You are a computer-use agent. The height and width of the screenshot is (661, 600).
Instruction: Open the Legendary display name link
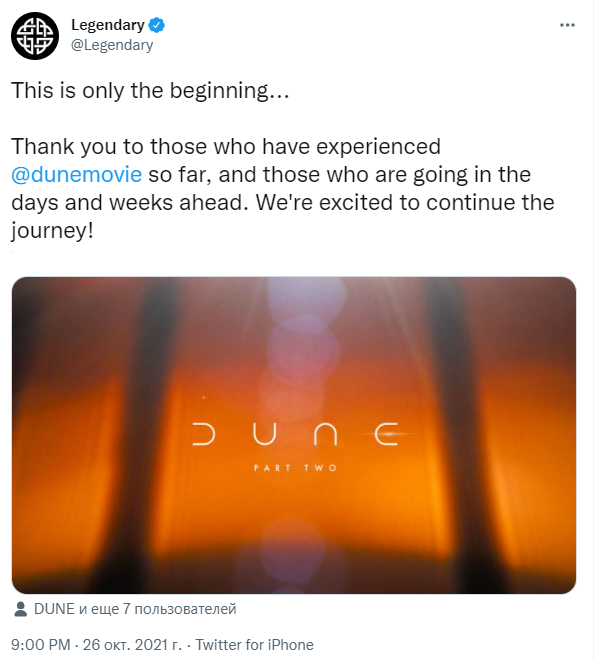point(104,25)
